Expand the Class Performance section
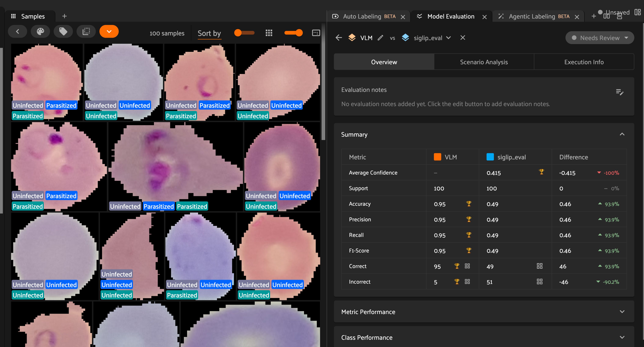Screen dimensions: 644x347 [622, 338]
